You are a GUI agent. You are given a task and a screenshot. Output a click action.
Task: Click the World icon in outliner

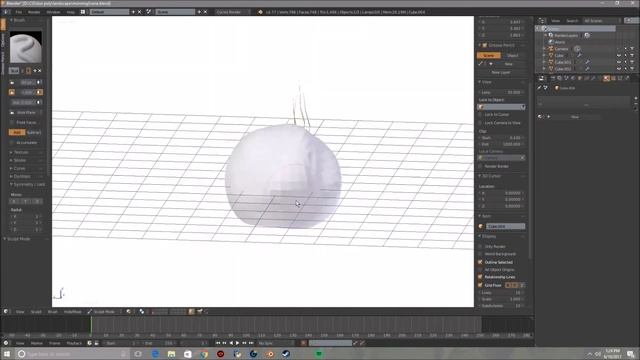coord(551,42)
